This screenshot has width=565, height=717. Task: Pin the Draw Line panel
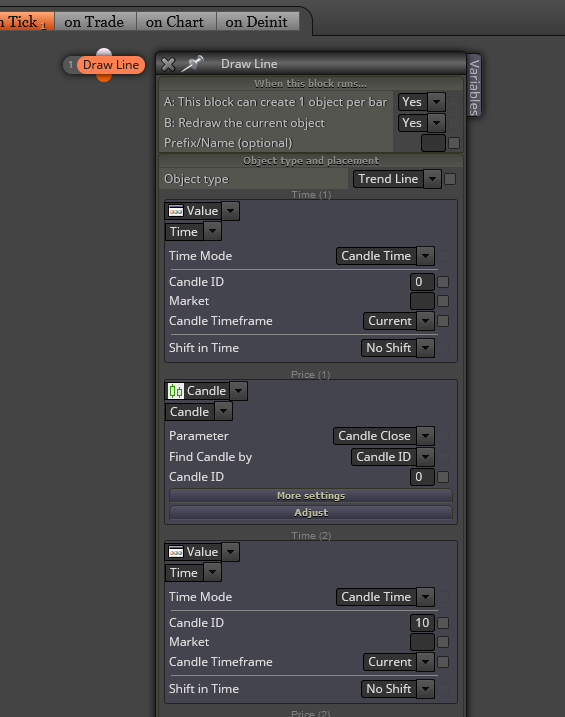[x=192, y=64]
